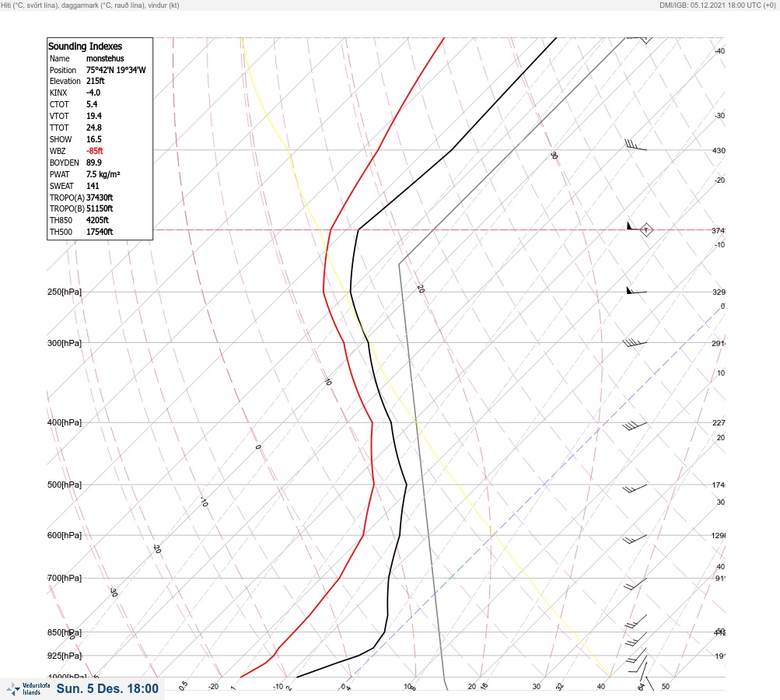Click the 50 label on the bottom temperature axis
The image size is (780, 700).
(666, 687)
